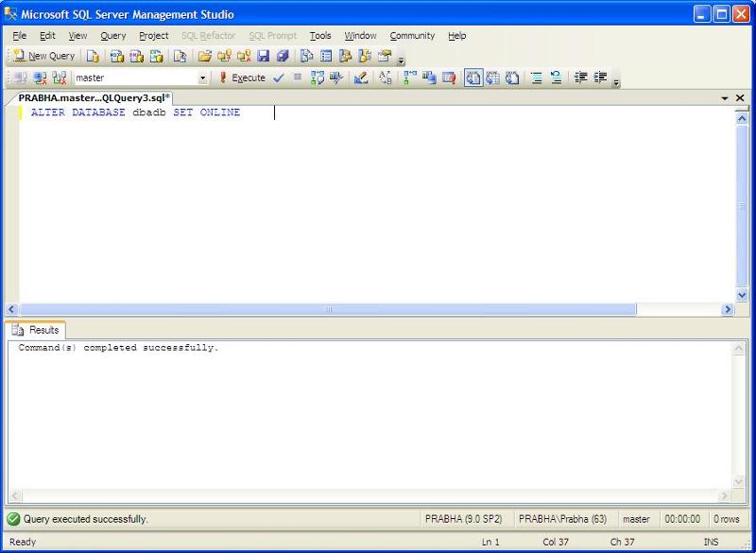Viewport: 756px width, 553px height.
Task: Open the Tools menu
Action: 320,36
